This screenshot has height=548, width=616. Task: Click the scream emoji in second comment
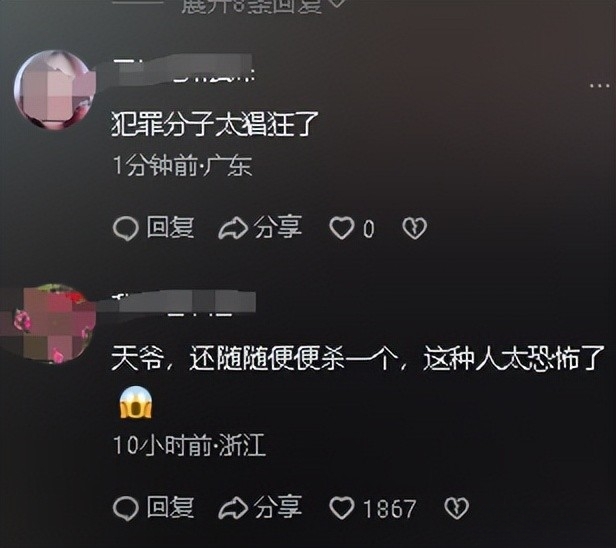click(x=136, y=403)
